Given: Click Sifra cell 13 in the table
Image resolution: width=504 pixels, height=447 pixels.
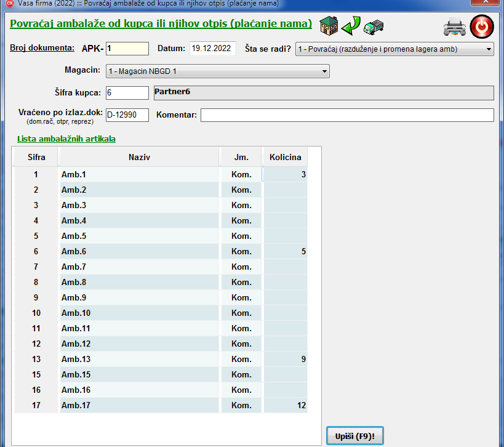Looking at the screenshot, I should click(36, 359).
